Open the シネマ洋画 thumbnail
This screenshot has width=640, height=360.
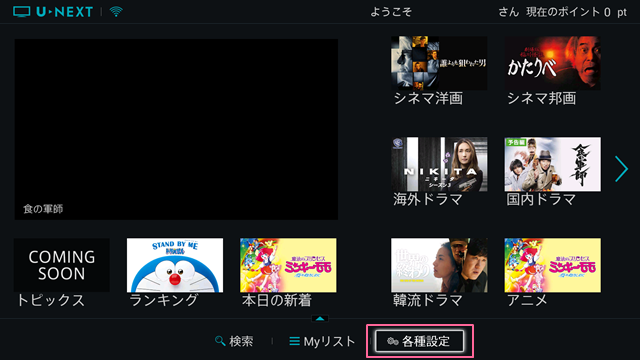(439, 63)
